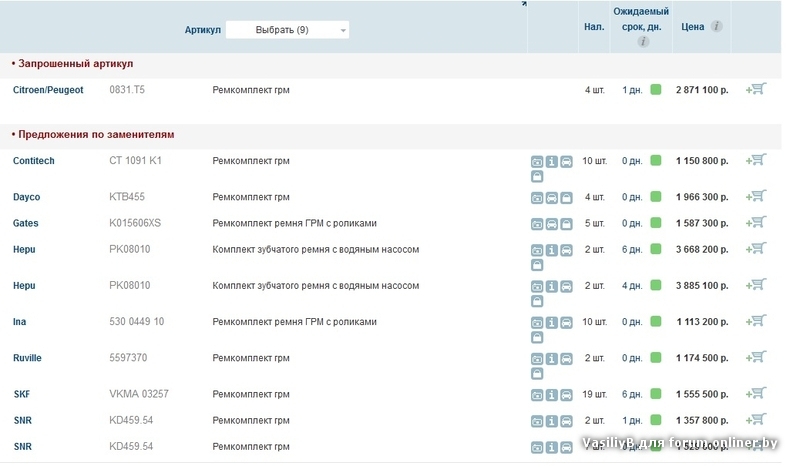Open info icon for Contitech CT 1091 K1
Viewport: 800px width, 466px height.
(551, 161)
